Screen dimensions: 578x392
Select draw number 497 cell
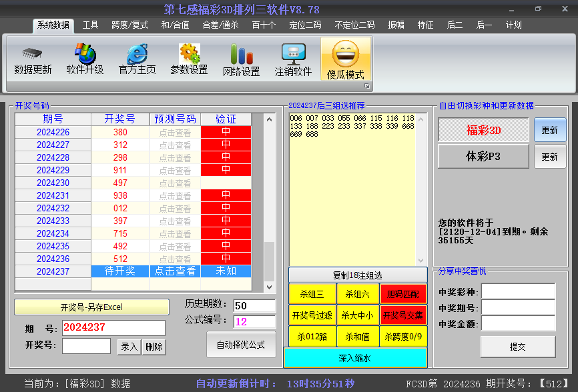(120, 183)
